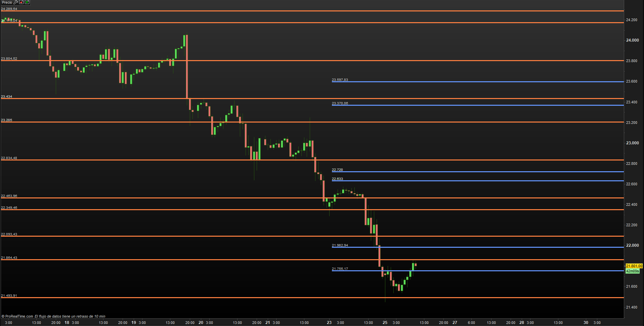This screenshot has width=644, height=326.
Task: Click day 21 on the time axis
Action: (x=267, y=323)
